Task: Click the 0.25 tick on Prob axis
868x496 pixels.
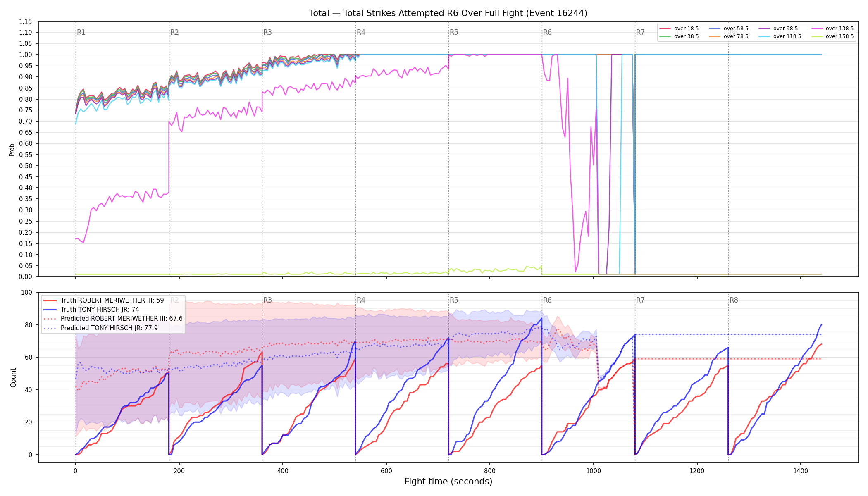Action: click(25, 222)
